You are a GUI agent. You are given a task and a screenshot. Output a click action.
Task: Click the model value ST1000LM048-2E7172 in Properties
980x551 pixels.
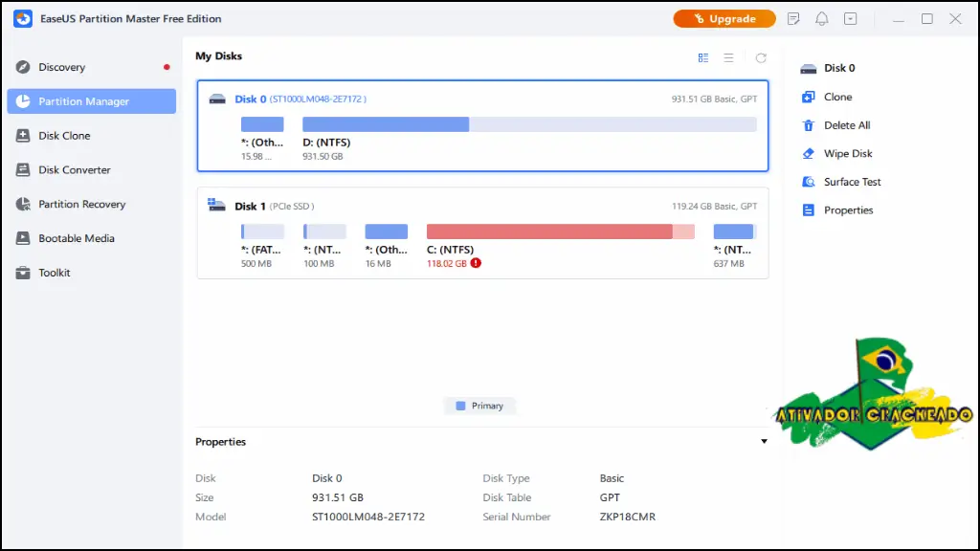(x=368, y=518)
